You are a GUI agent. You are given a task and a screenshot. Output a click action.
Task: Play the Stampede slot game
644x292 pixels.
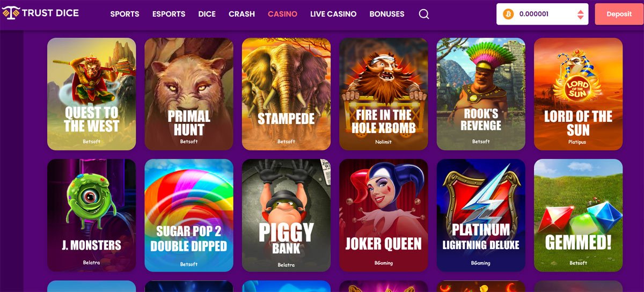pos(286,94)
